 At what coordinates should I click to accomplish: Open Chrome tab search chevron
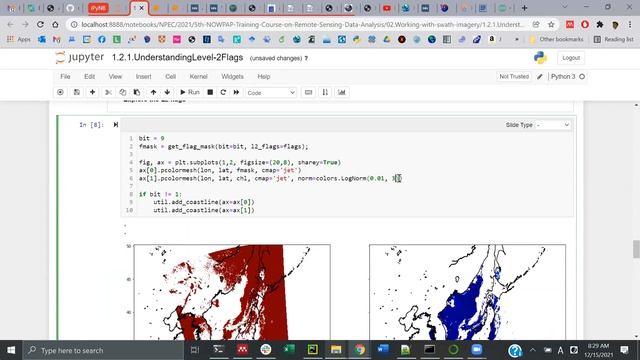564,7
